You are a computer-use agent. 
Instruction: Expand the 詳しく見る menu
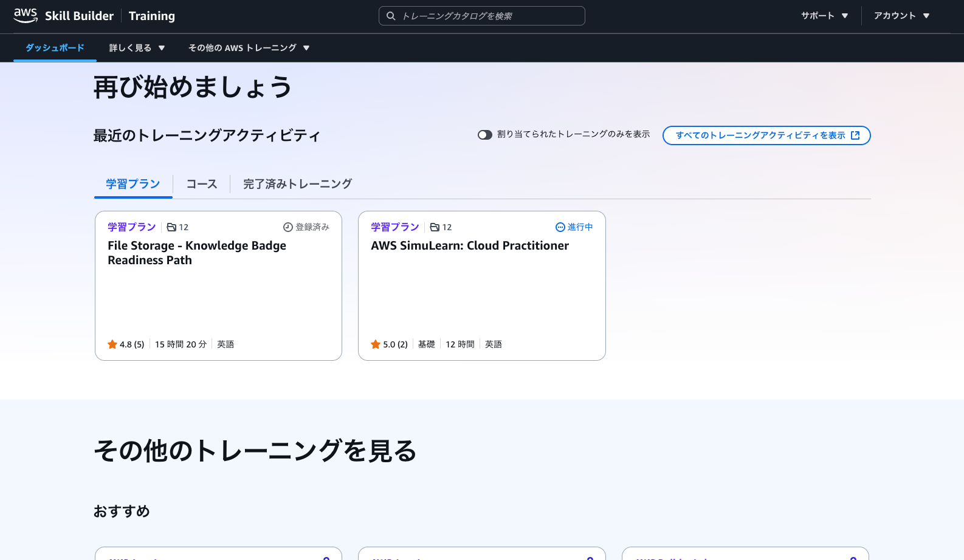pyautogui.click(x=137, y=48)
